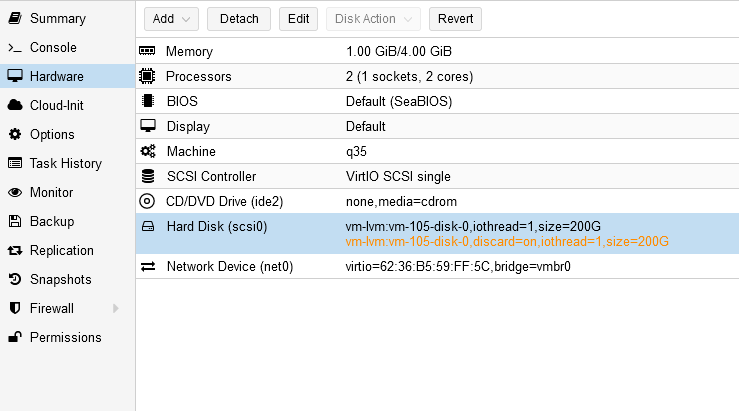Open the Console terminal icon
The width and height of the screenshot is (739, 411).
14,48
